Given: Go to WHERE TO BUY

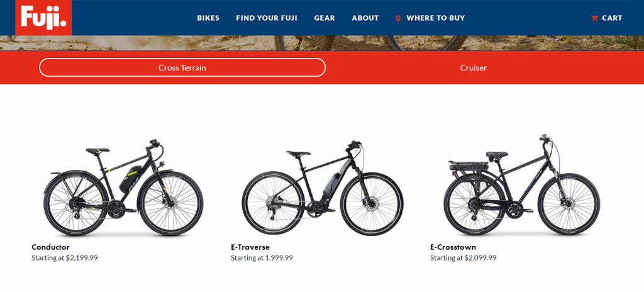Looking at the screenshot, I should [x=436, y=18].
